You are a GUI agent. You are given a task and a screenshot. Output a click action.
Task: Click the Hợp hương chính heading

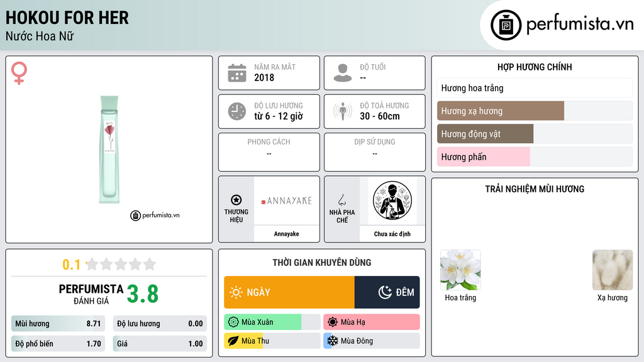pyautogui.click(x=535, y=67)
